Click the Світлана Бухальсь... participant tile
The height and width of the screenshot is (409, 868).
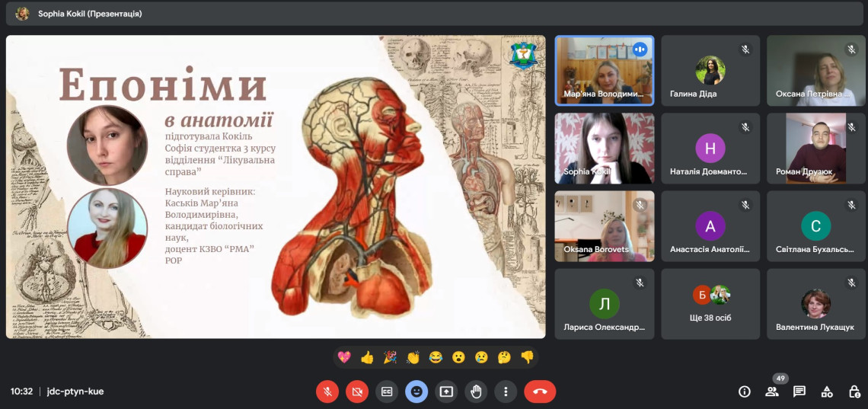click(816, 226)
